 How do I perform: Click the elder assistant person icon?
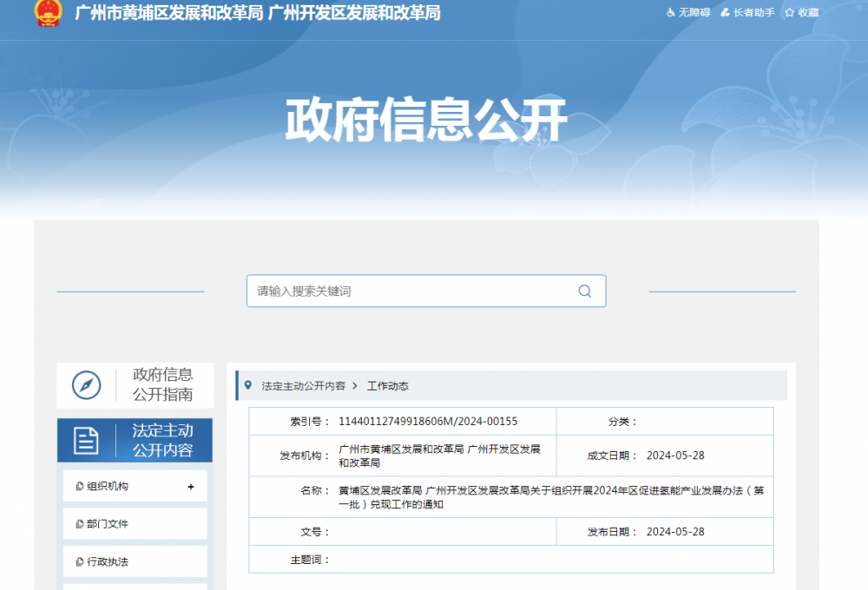point(725,12)
